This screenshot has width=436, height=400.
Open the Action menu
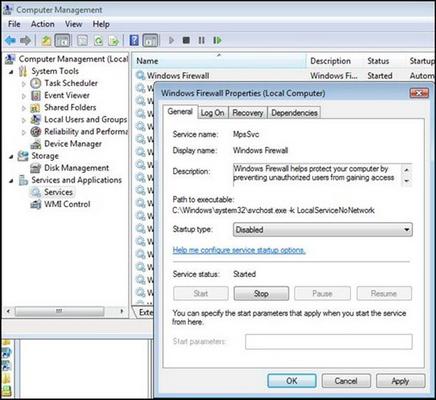42,24
